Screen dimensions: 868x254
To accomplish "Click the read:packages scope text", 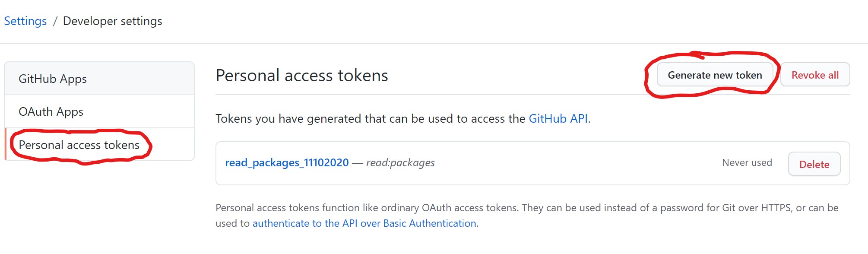I will pos(400,162).
